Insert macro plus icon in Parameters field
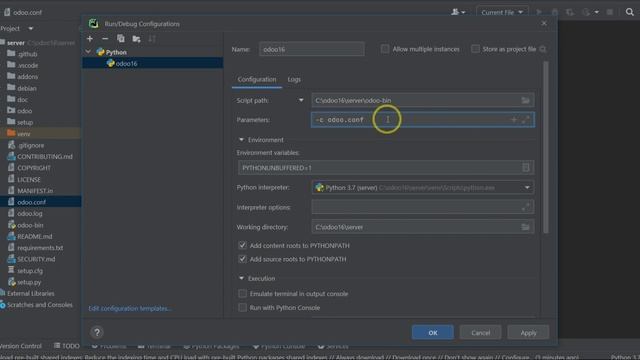 pos(513,120)
